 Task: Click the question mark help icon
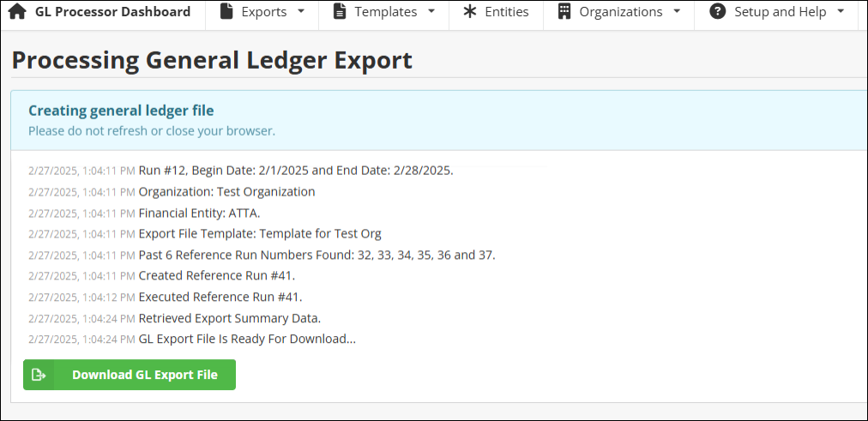(x=718, y=12)
